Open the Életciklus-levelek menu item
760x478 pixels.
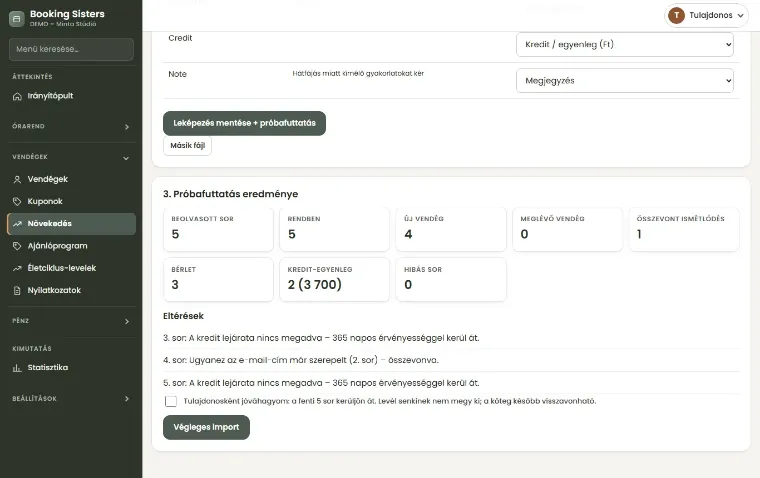(71, 268)
